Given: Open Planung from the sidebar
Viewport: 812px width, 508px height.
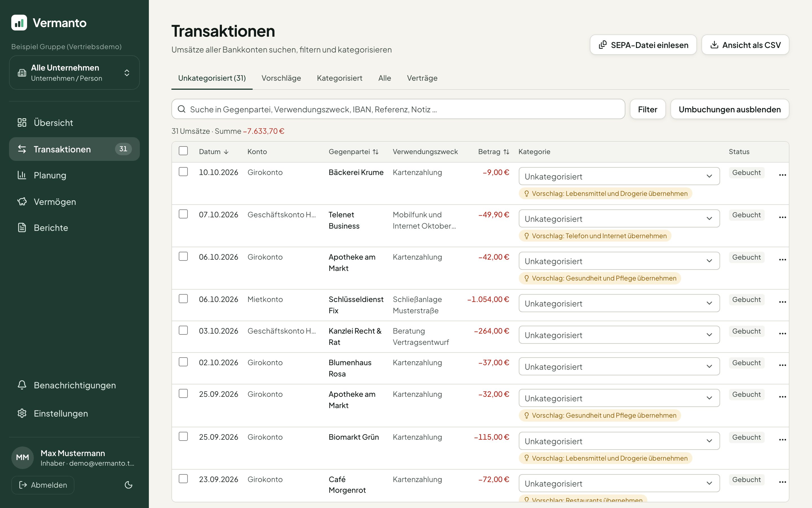Looking at the screenshot, I should click(x=74, y=175).
